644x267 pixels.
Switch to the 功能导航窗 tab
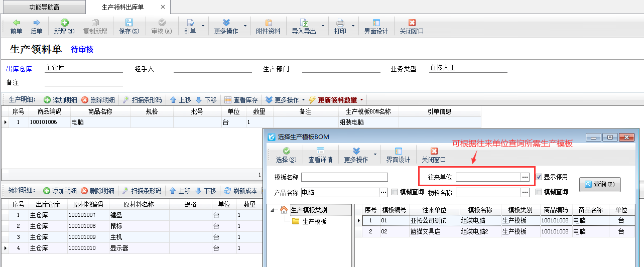click(x=43, y=7)
